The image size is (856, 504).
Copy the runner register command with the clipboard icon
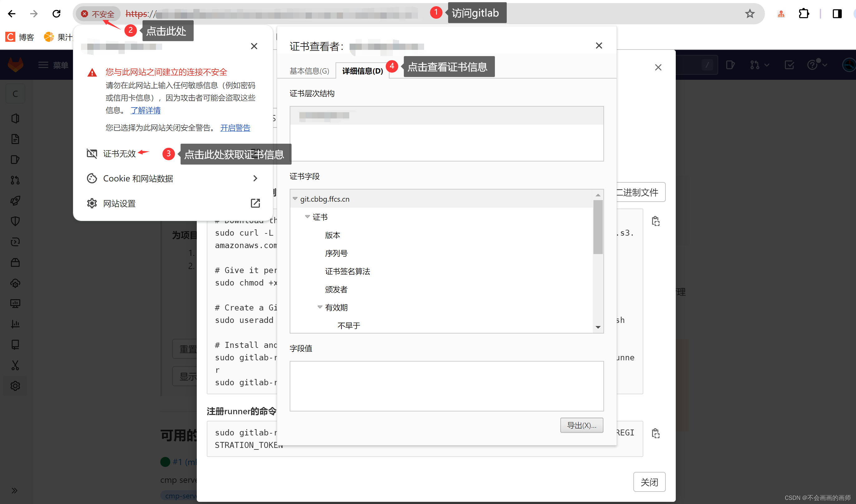(655, 433)
